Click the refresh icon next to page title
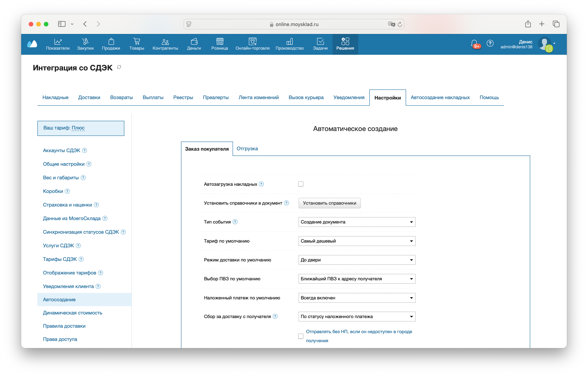This screenshot has height=376, width=588. pyautogui.click(x=119, y=67)
